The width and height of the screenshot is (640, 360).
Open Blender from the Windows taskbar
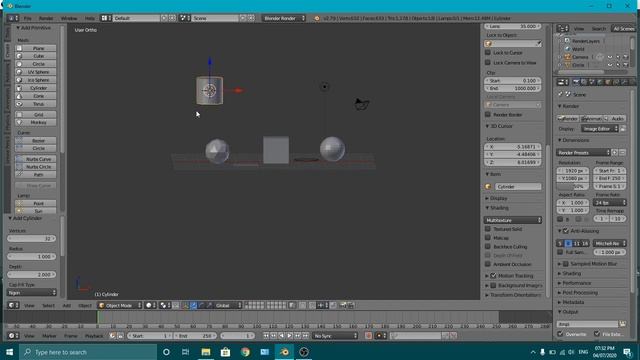point(284,352)
